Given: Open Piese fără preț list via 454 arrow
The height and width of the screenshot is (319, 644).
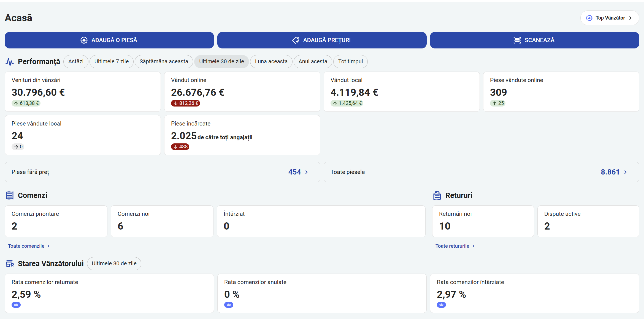Looking at the screenshot, I should click(306, 172).
